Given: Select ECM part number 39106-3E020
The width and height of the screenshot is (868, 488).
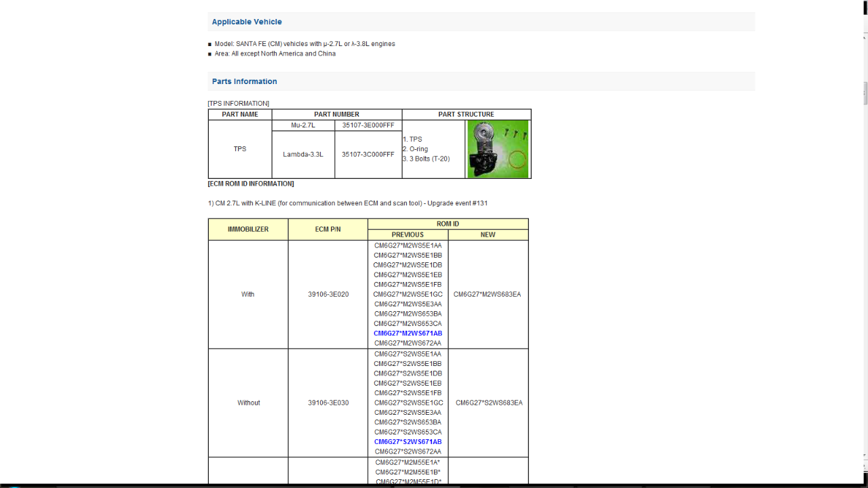Looking at the screenshot, I should [x=328, y=294].
